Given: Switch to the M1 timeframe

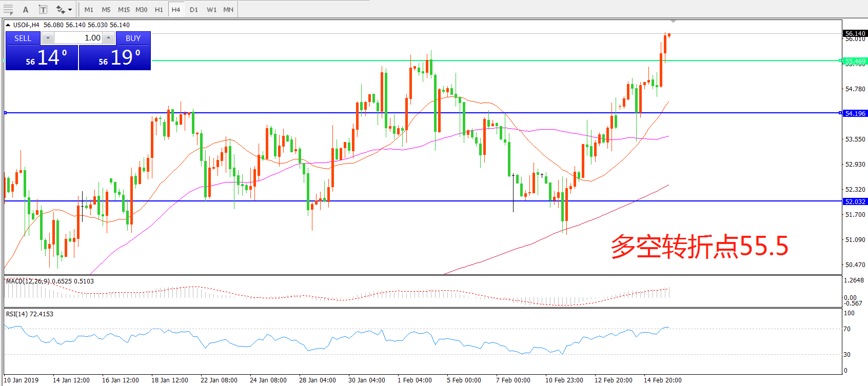Looking at the screenshot, I should point(89,9).
